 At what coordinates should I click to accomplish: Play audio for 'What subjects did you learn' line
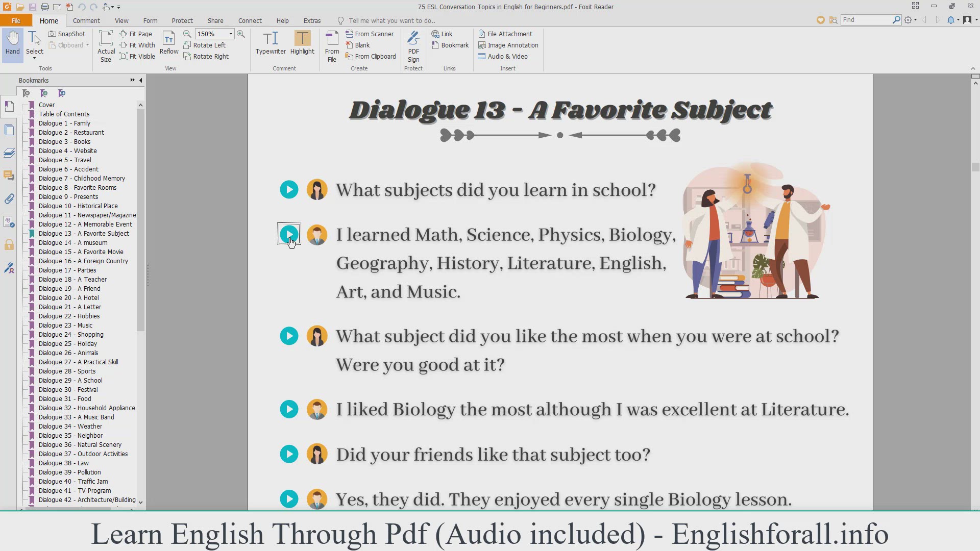(x=289, y=190)
